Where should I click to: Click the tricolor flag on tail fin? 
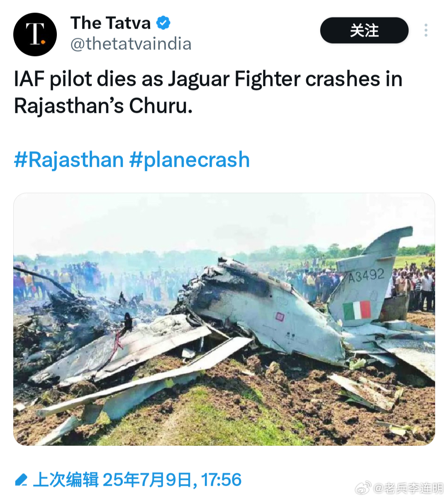(357, 310)
